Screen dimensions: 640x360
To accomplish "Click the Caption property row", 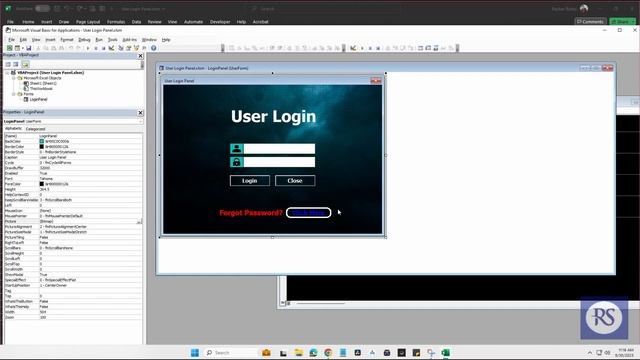I will [73, 157].
